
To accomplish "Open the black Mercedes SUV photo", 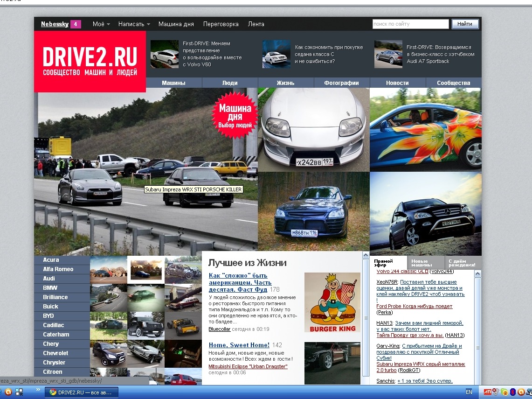I will (426, 214).
